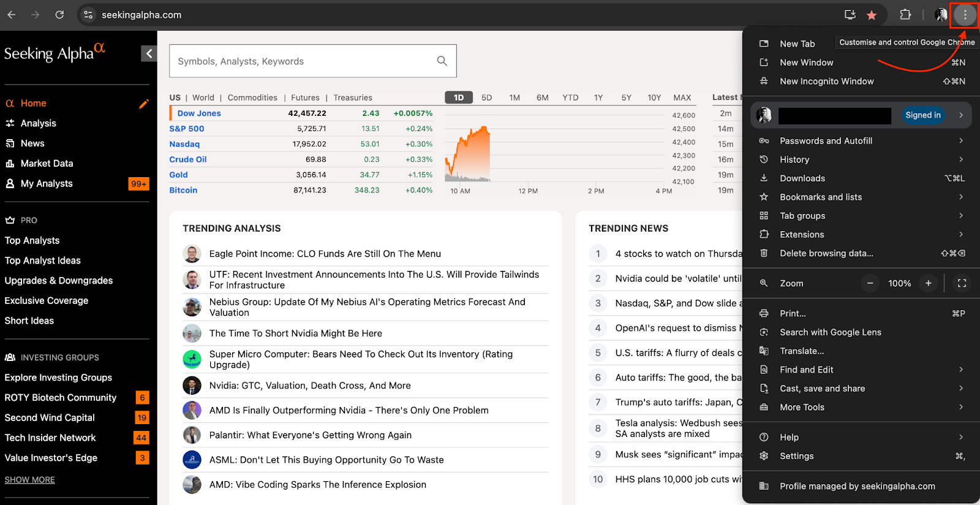Enter full screen via the zoom fullscreen icon

coord(962,283)
